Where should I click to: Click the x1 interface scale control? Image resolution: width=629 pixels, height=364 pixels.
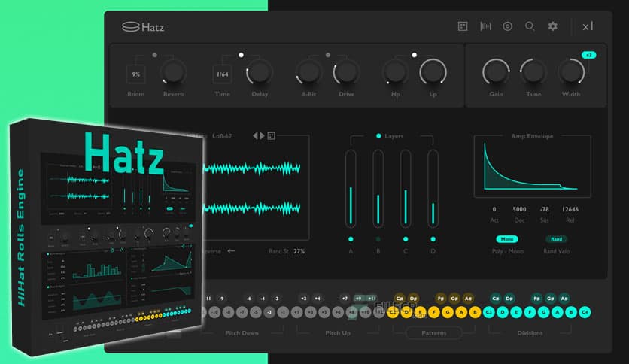click(x=588, y=26)
